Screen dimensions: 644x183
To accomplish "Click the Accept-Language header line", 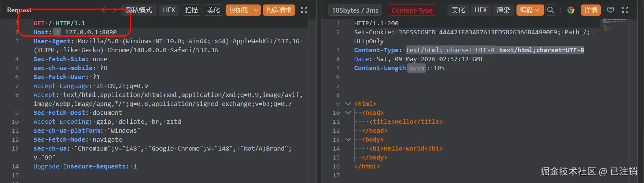I will [x=91, y=86].
